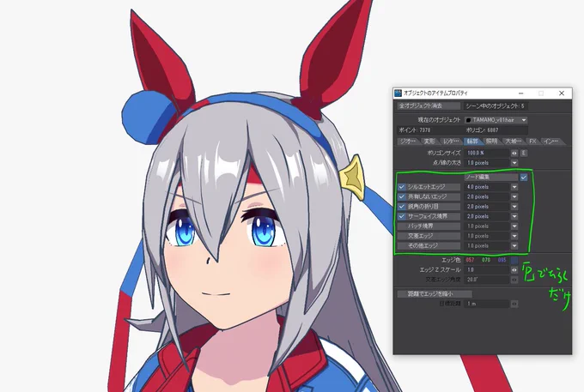Enable 距離でエッジを縮小 option

point(435,294)
